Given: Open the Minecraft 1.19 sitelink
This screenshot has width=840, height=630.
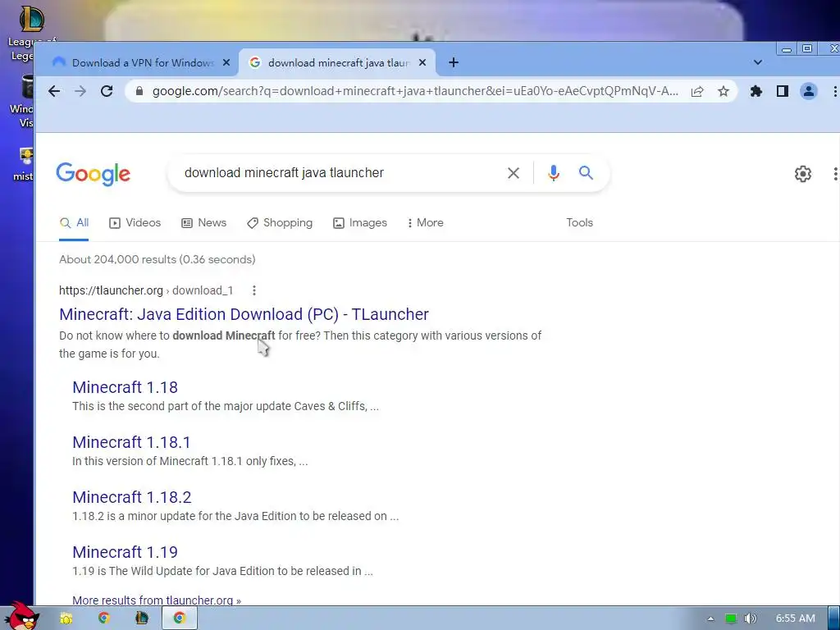Looking at the screenshot, I should point(125,552).
